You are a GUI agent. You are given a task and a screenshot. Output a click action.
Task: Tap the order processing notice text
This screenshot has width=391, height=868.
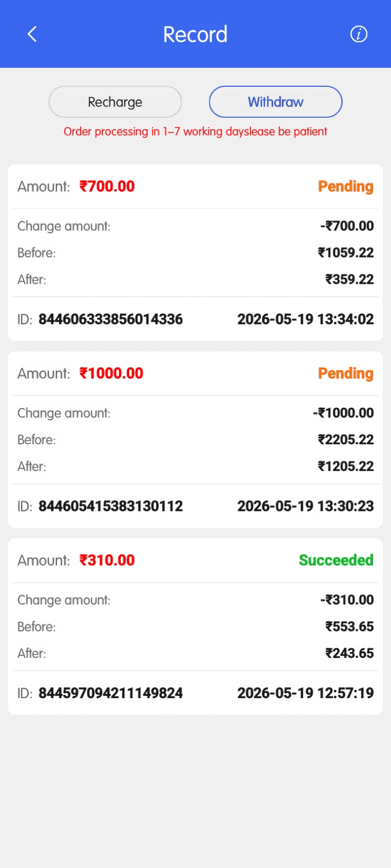tap(195, 131)
